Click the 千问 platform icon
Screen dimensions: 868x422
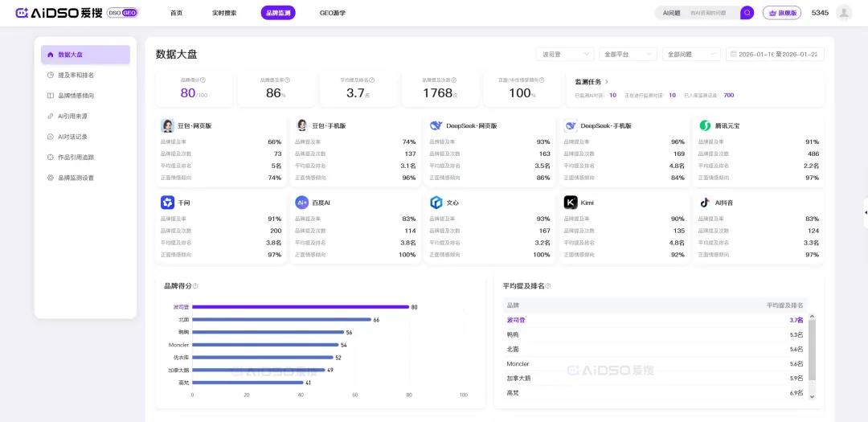pyautogui.click(x=167, y=203)
